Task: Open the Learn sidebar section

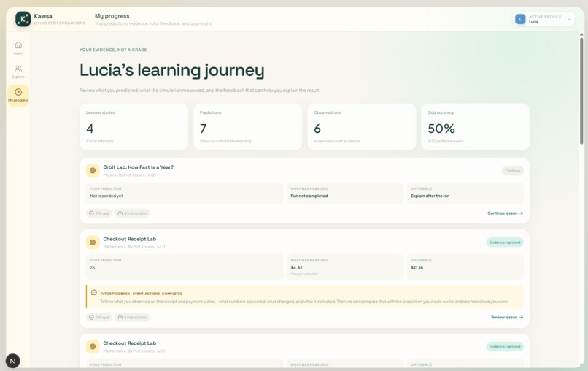Action: 18,47
